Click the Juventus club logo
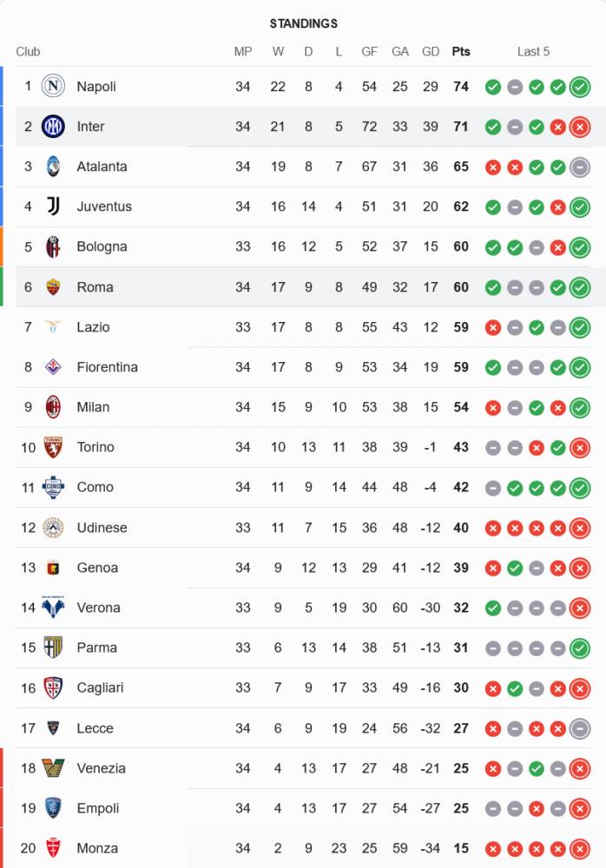This screenshot has height=868, width=606. click(x=53, y=207)
